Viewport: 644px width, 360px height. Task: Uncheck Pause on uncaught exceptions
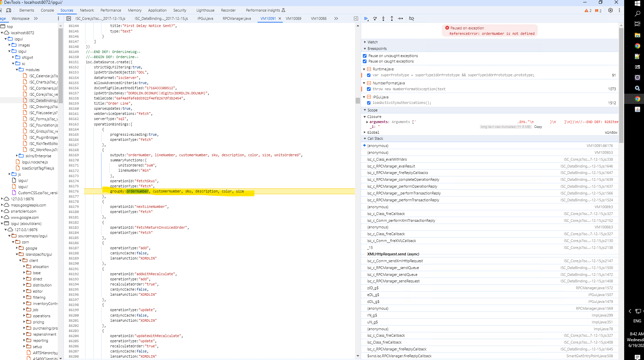[x=365, y=56]
